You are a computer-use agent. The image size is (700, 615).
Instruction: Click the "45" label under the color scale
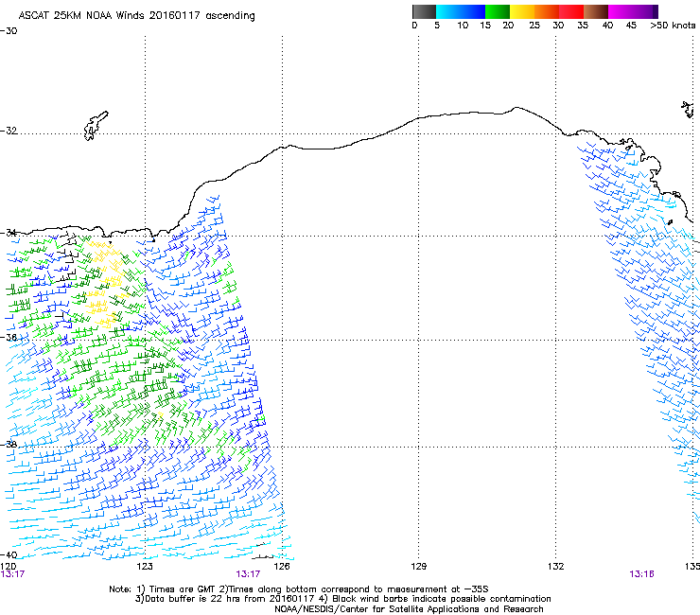point(631,26)
